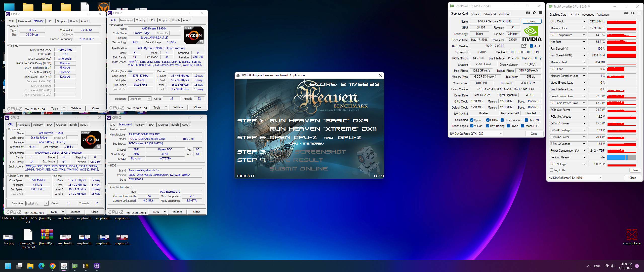Click the GPU Load red sensor graph

[622, 69]
